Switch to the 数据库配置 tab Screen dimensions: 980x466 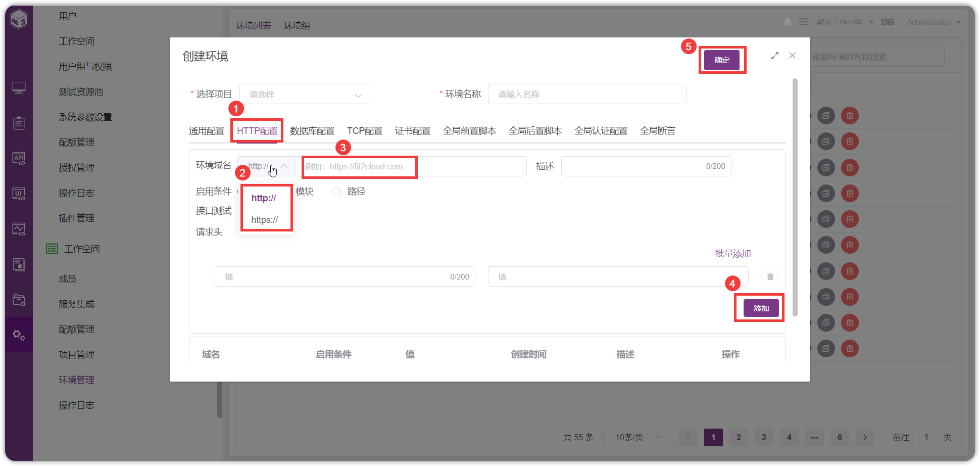(312, 131)
